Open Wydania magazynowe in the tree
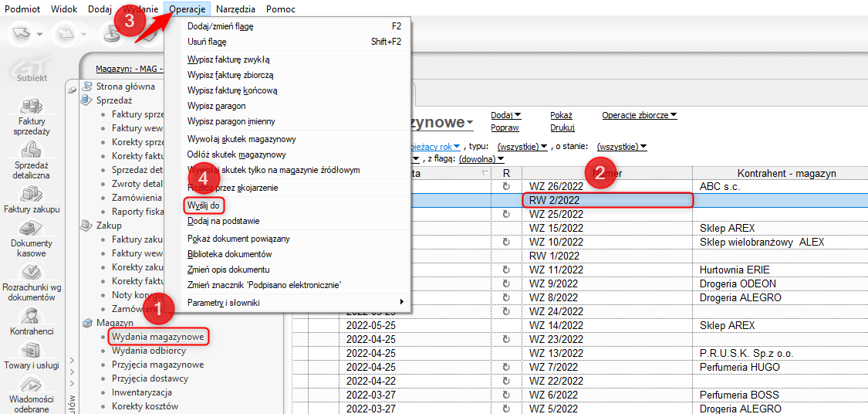 coord(157,337)
